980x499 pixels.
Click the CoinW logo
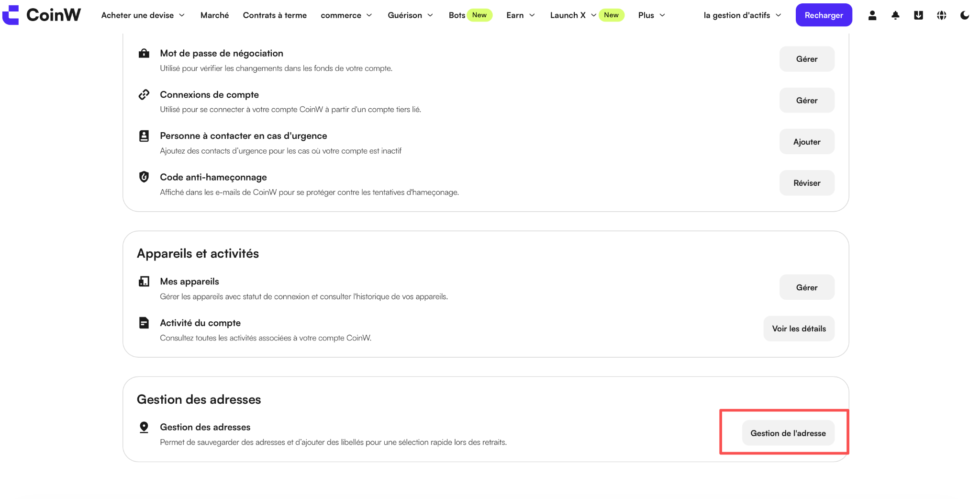tap(42, 15)
